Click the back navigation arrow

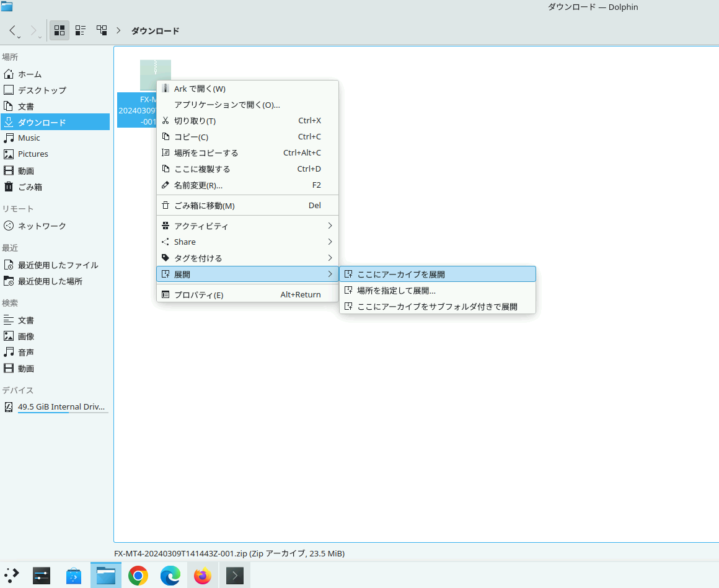14,30
